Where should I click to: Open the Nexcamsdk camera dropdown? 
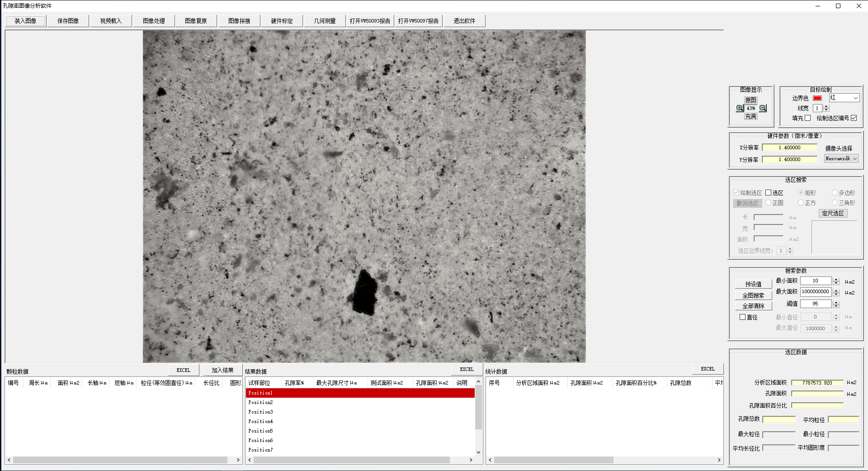click(841, 159)
